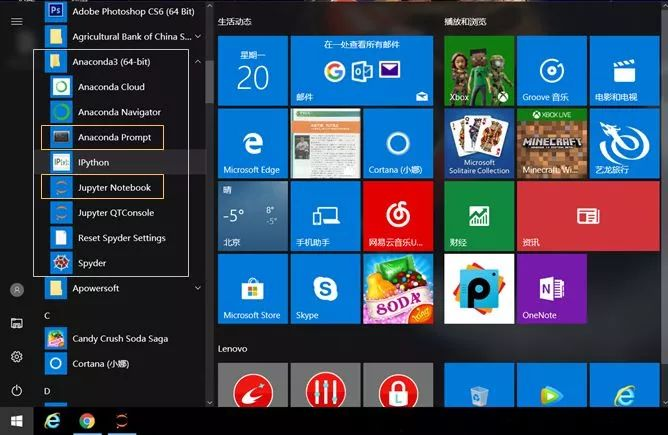Launch Spyder IDE
The width and height of the screenshot is (668, 435).
(91, 263)
